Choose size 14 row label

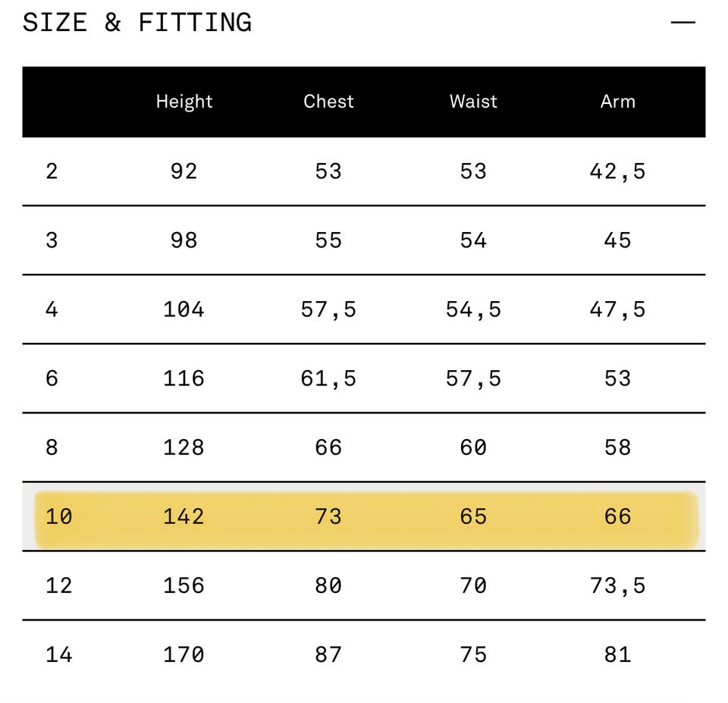tap(58, 654)
